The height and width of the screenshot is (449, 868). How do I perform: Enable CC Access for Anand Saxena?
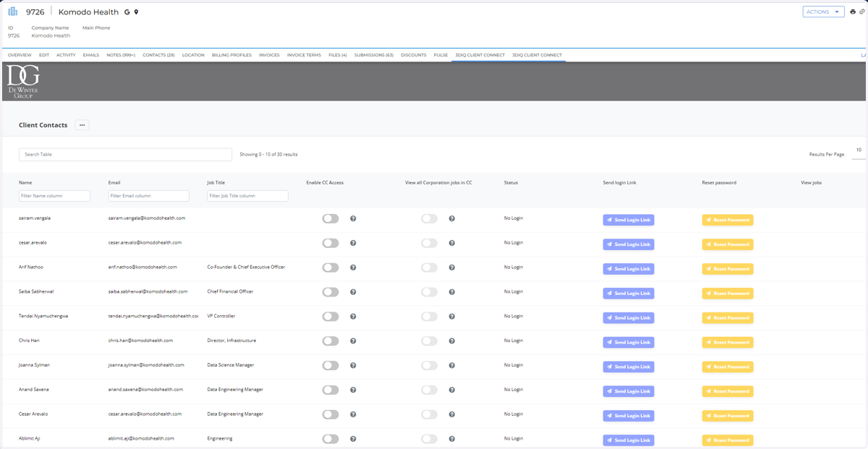[331, 390]
